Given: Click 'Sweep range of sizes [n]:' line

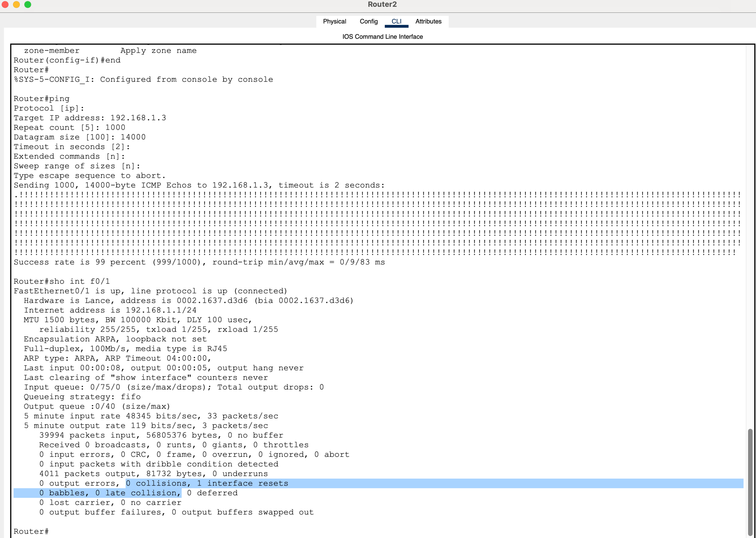Looking at the screenshot, I should pyautogui.click(x=77, y=166).
